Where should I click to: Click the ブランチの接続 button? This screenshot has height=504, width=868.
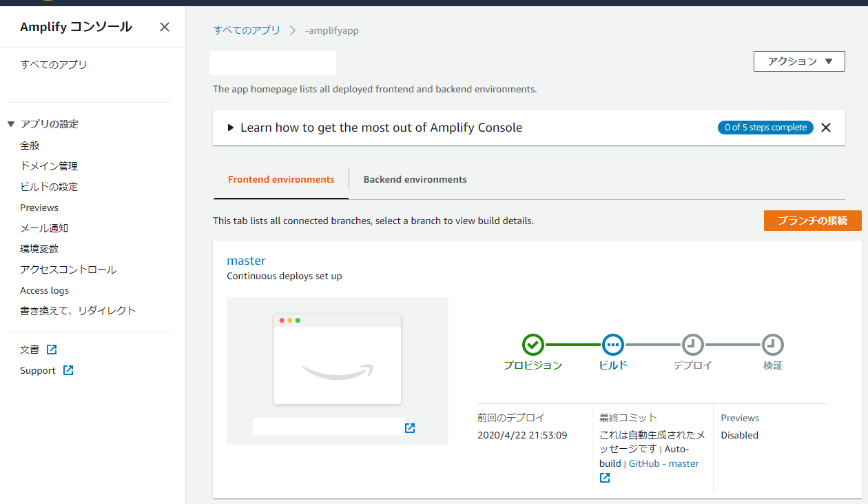pyautogui.click(x=812, y=221)
